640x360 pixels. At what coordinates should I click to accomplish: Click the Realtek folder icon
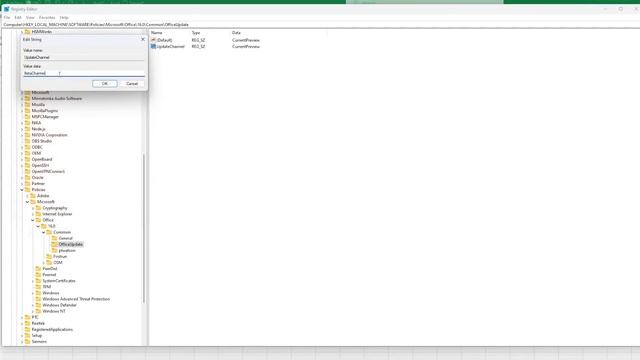[x=27, y=323]
